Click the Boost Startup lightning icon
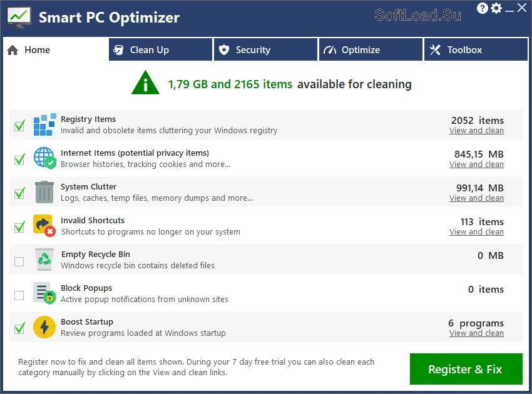The image size is (532, 394). tap(44, 327)
